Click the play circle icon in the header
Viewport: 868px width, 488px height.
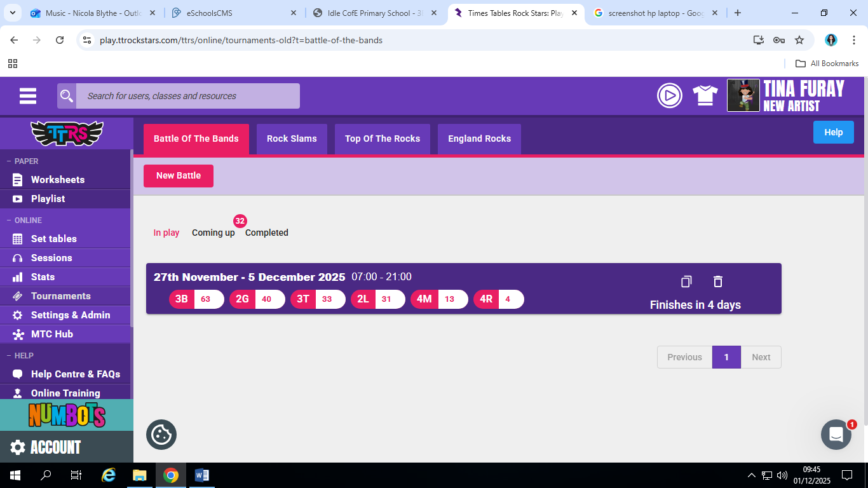670,95
